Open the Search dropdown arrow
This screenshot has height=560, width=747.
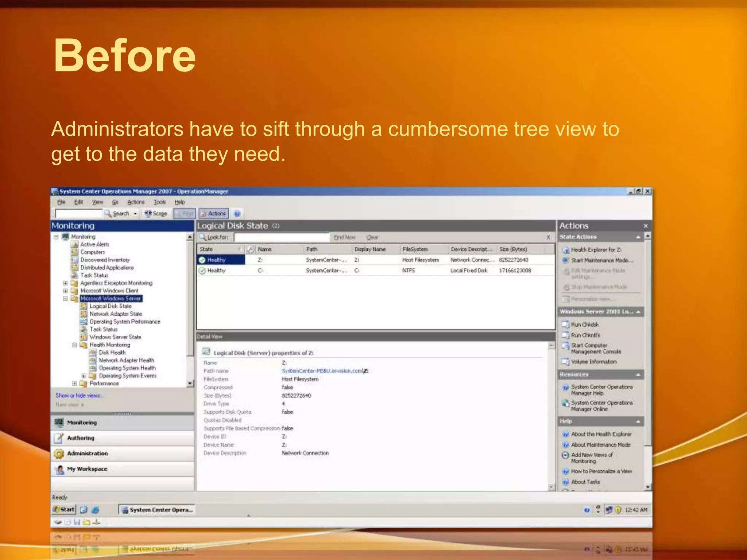pyautogui.click(x=135, y=214)
